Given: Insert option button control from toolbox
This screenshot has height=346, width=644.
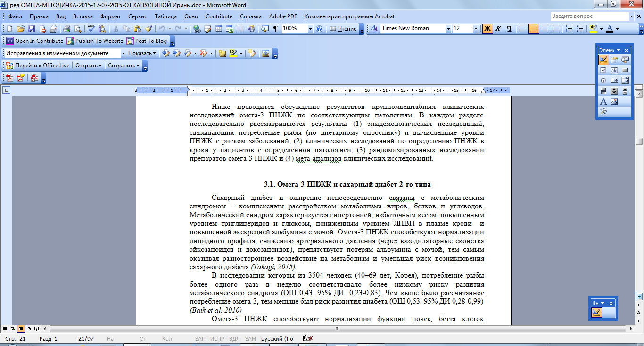Looking at the screenshot, I should (x=603, y=80).
